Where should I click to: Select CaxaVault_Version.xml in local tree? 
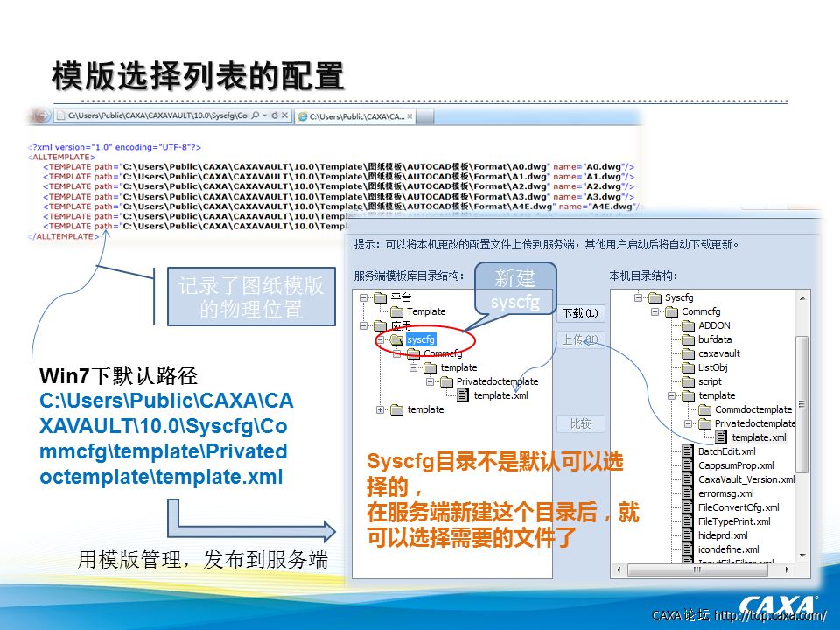746,479
